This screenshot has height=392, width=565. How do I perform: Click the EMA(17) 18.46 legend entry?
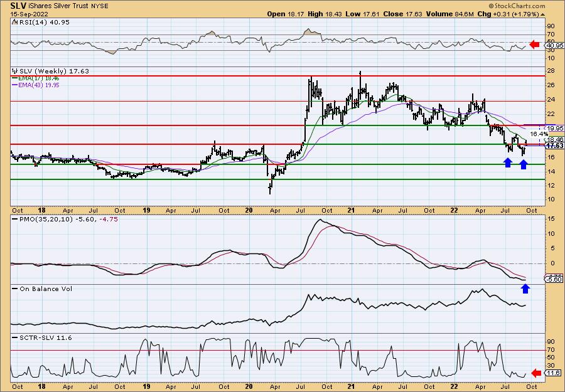38,78
